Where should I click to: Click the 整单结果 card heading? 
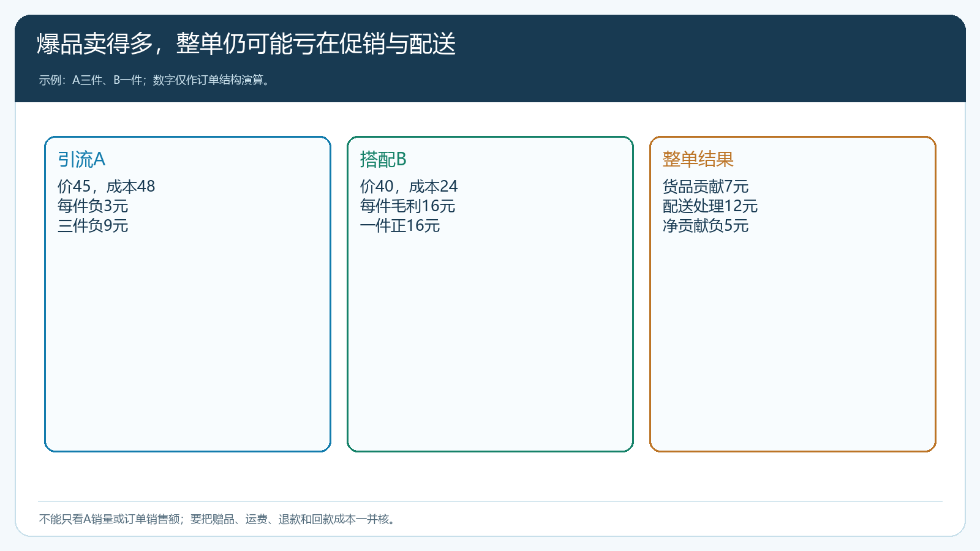click(698, 159)
